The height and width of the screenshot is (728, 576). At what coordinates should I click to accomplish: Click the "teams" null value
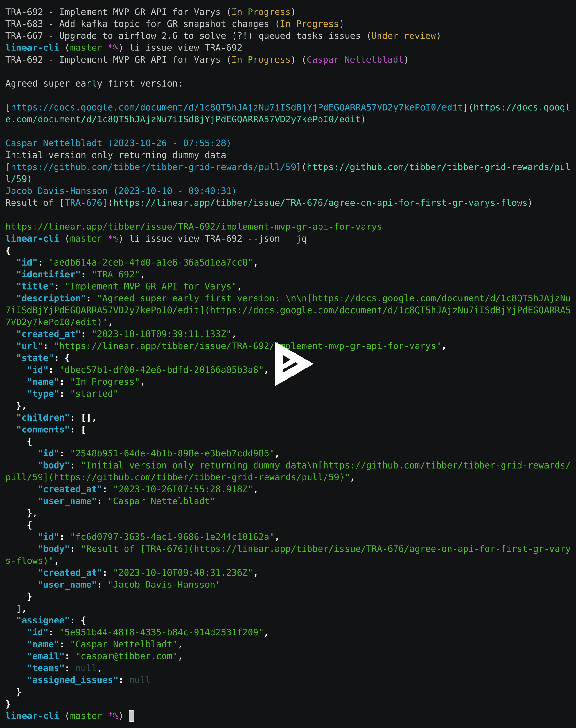(x=86, y=668)
